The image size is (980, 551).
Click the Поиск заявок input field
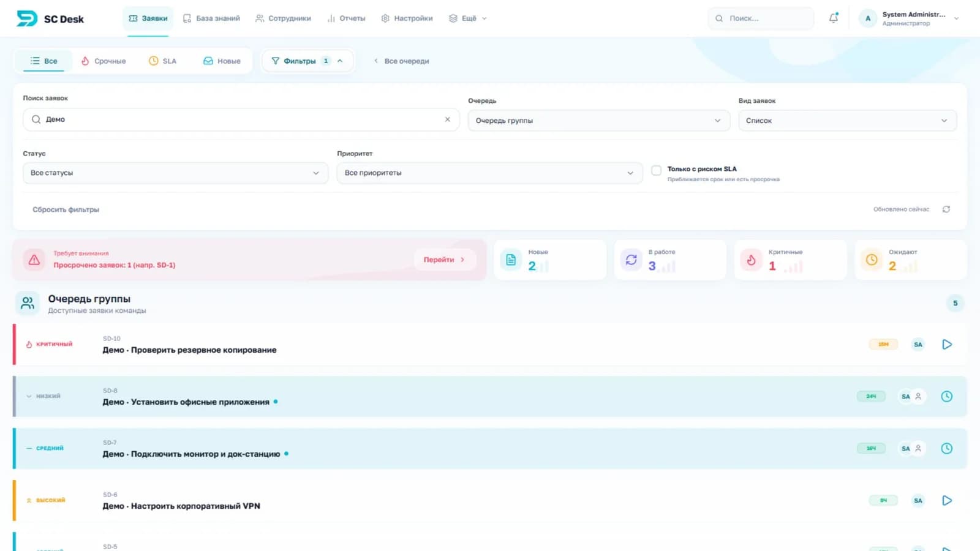[x=241, y=119]
